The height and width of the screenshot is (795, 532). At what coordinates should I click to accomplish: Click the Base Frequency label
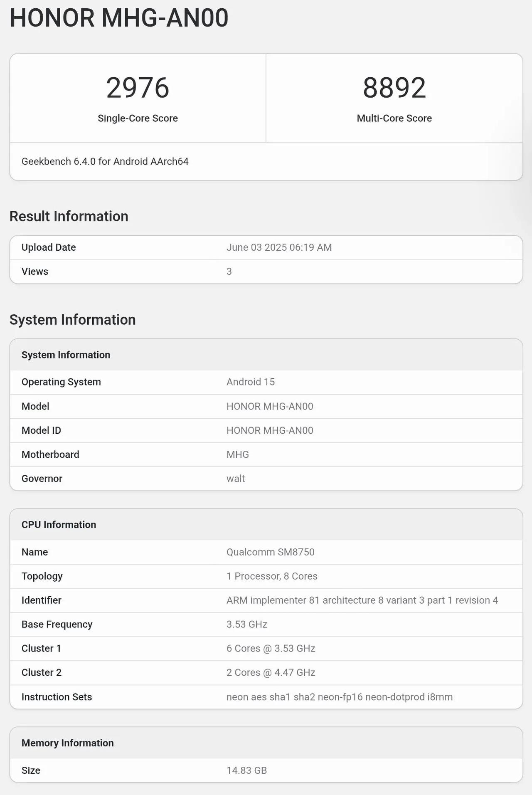[57, 625]
